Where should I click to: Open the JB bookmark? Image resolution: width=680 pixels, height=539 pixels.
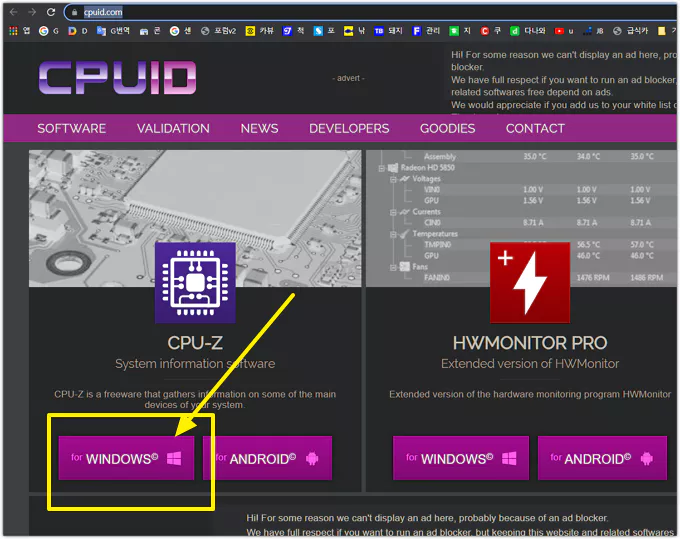coord(593,31)
